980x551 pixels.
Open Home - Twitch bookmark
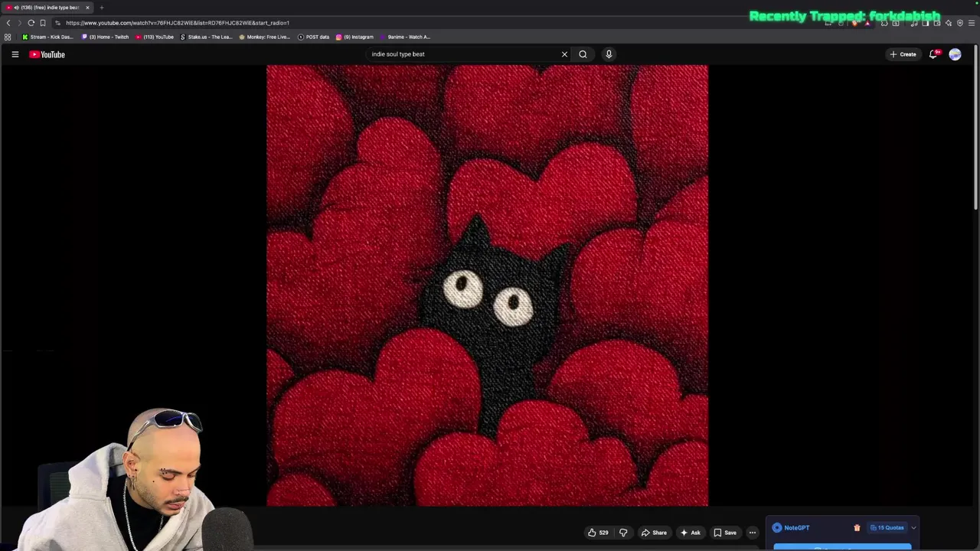coord(106,37)
